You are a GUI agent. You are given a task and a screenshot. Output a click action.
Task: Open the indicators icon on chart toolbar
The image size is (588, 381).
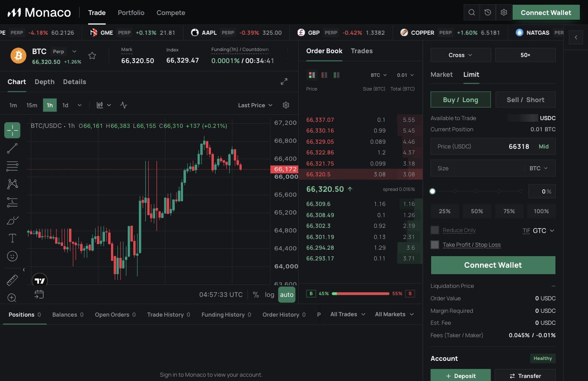(x=123, y=105)
